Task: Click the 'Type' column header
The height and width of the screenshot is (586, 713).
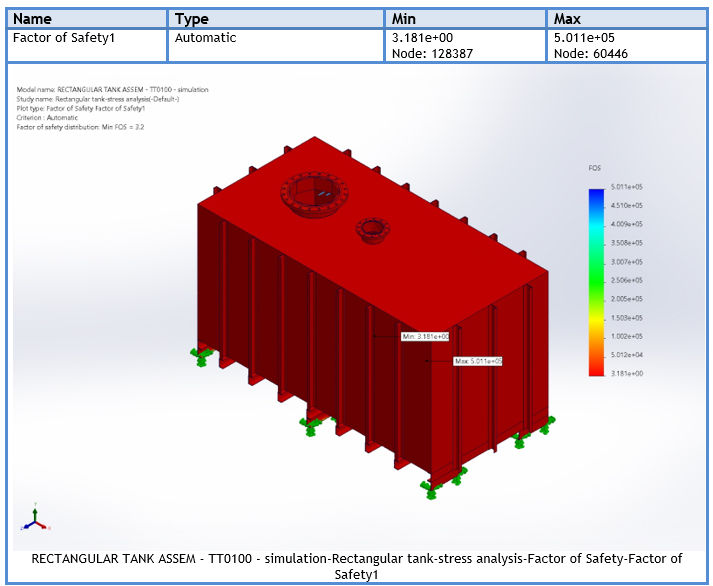Action: [x=276, y=19]
